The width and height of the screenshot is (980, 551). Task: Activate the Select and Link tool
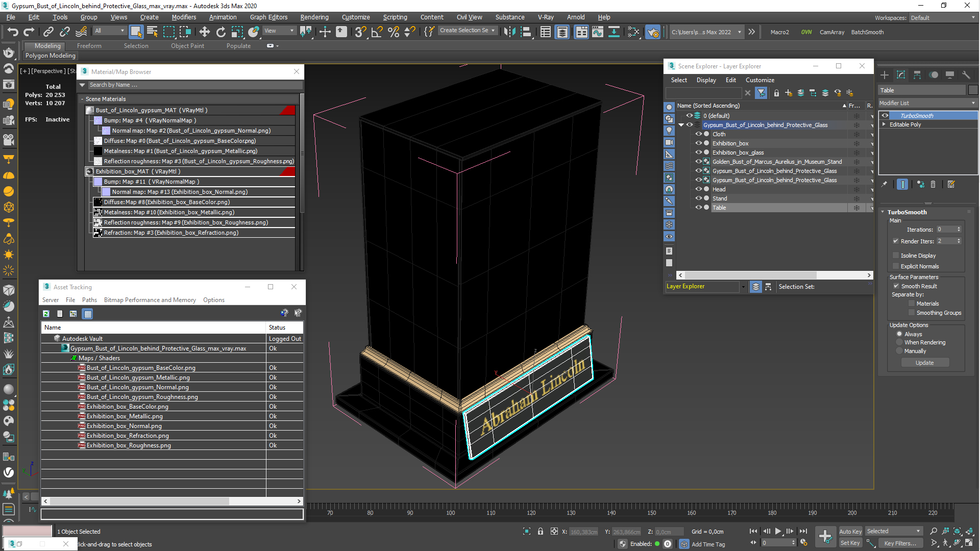pyautogui.click(x=48, y=32)
